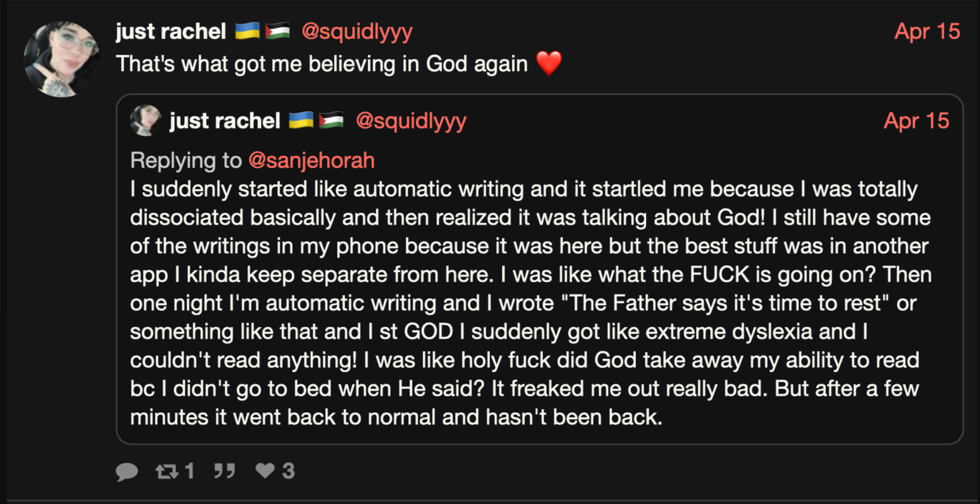
Task: Retweet the post using the retweet icon
Action: (x=167, y=472)
